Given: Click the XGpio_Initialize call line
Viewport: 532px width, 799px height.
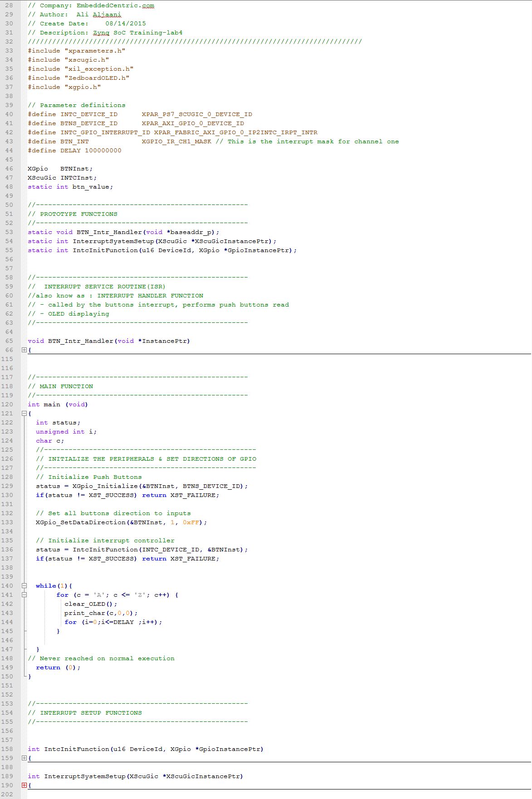Looking at the screenshot, I should tap(142, 486).
